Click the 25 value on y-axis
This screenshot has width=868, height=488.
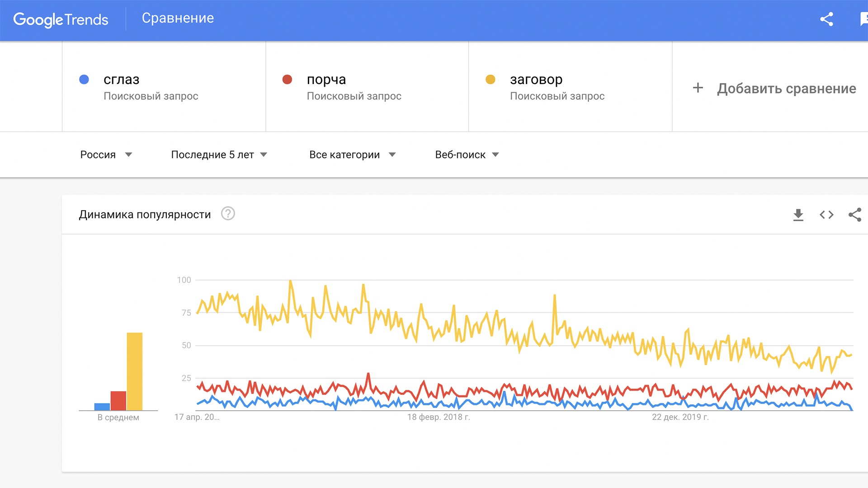[x=186, y=378]
